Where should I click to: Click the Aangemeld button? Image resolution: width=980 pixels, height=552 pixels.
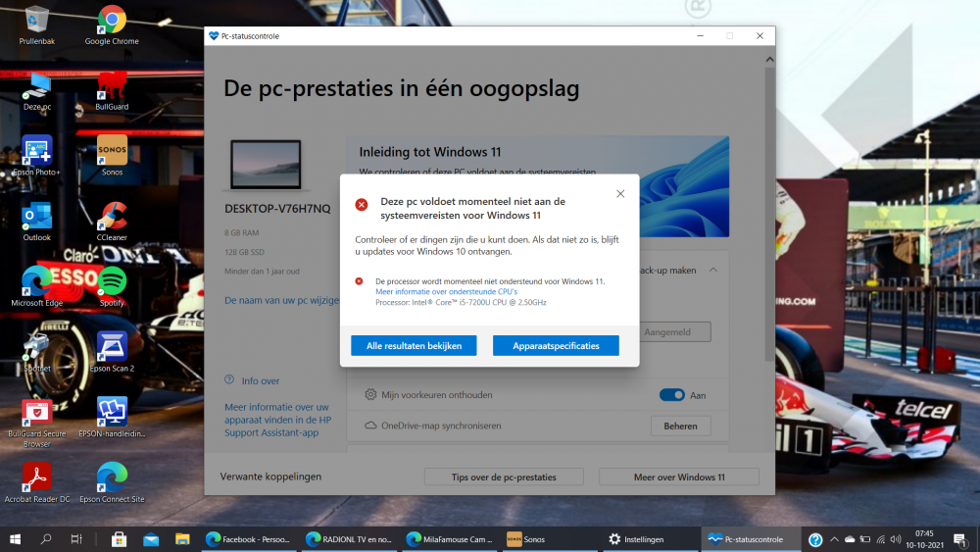(x=675, y=332)
